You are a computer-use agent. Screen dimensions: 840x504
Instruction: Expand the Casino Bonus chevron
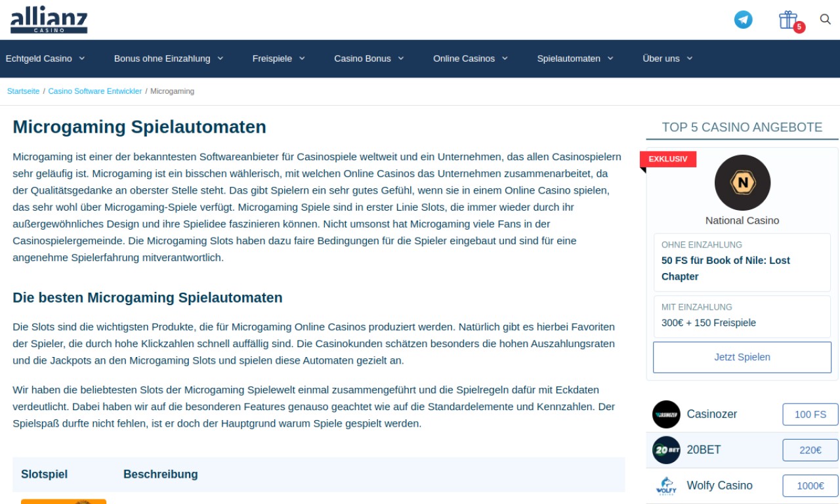[400, 58]
